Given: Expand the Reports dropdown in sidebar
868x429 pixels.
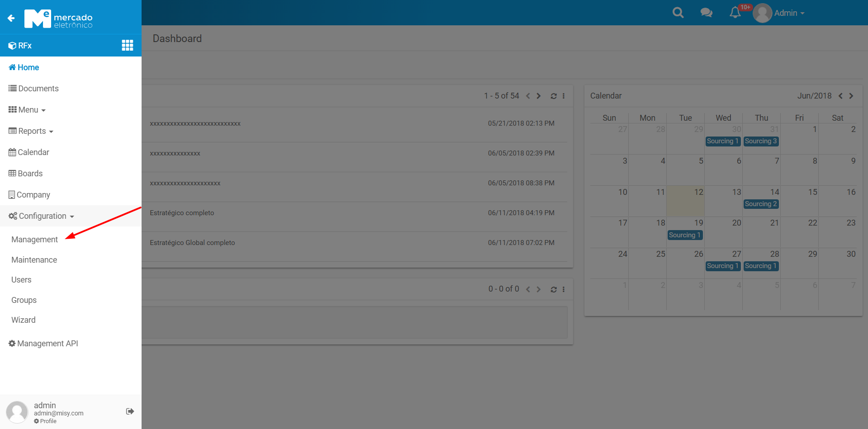Looking at the screenshot, I should click(31, 131).
